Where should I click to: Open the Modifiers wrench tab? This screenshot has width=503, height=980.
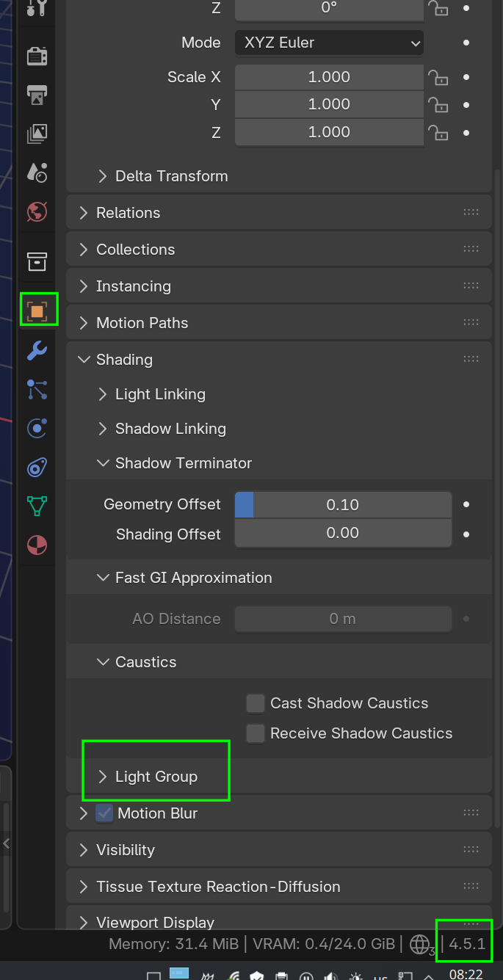(37, 350)
